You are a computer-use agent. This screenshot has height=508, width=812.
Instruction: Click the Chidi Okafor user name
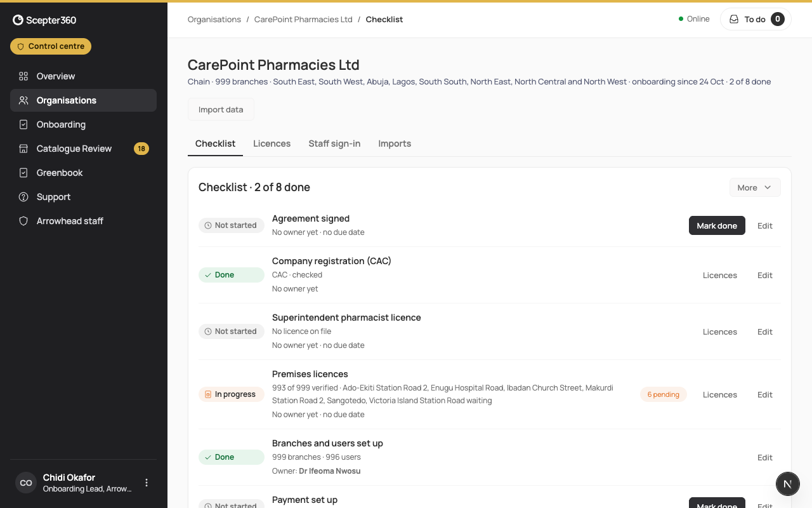69,478
